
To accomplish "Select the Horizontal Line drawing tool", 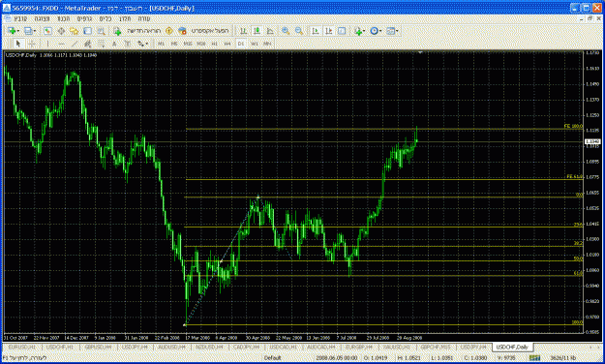I will (x=61, y=44).
